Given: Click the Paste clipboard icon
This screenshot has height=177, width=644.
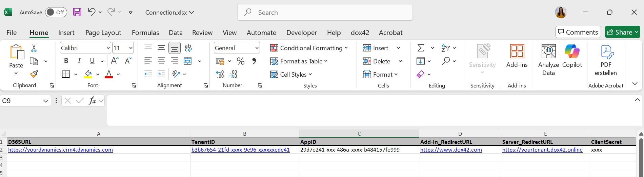Looking at the screenshot, I should tap(17, 52).
